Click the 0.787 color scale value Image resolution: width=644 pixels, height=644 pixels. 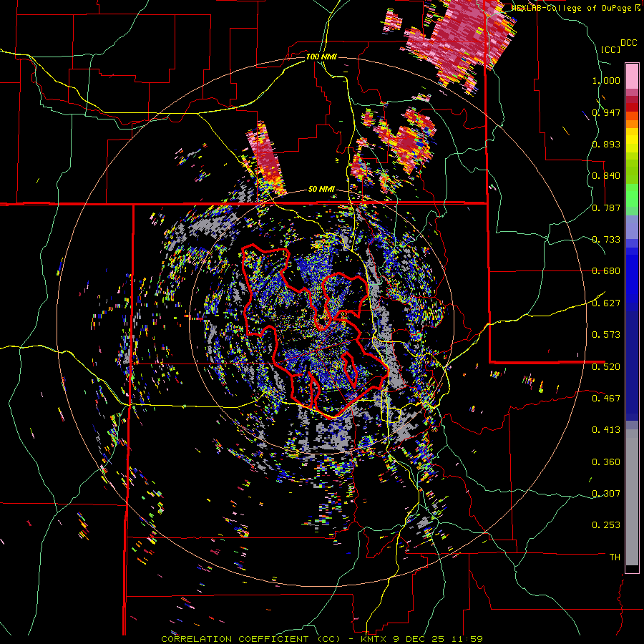pyautogui.click(x=606, y=208)
